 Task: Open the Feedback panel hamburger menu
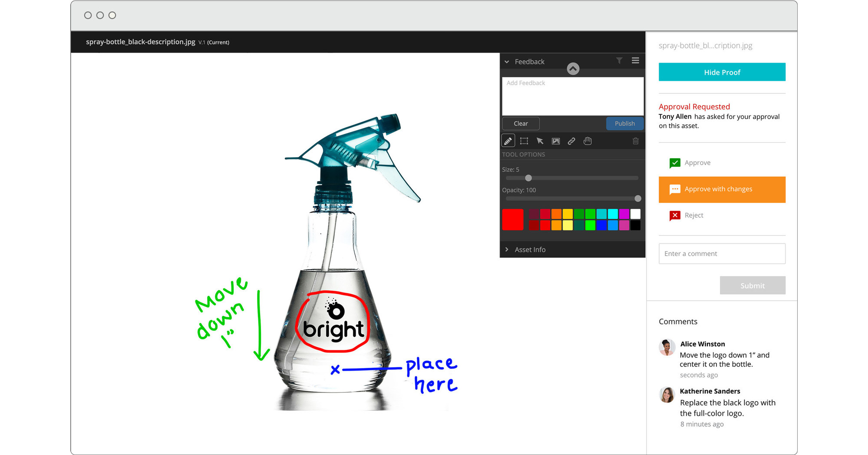pyautogui.click(x=635, y=61)
